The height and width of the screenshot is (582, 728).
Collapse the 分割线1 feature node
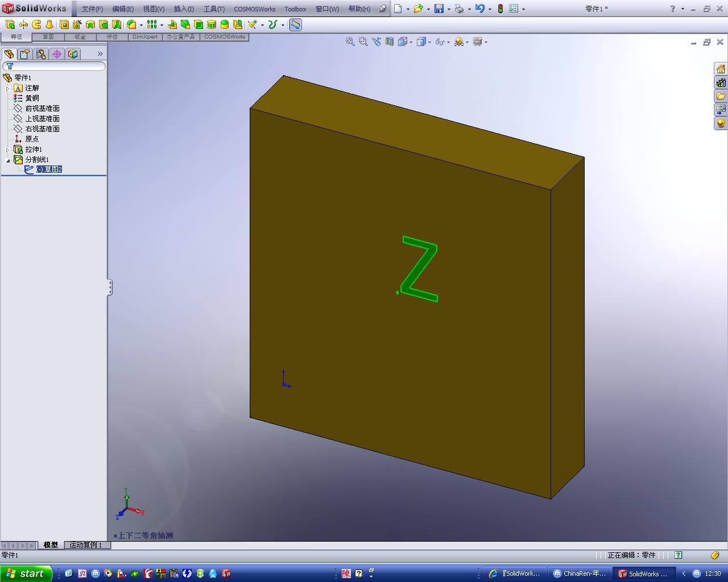click(x=8, y=160)
